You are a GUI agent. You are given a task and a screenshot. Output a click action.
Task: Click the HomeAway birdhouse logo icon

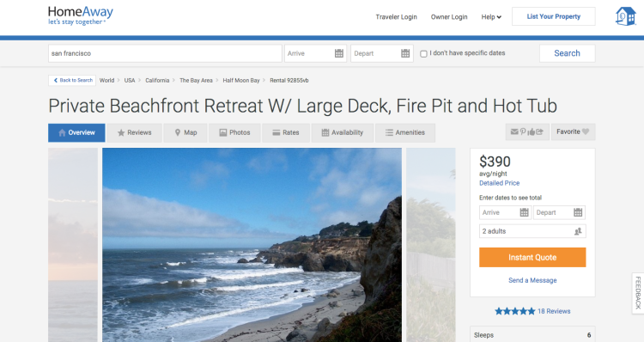[x=625, y=16]
